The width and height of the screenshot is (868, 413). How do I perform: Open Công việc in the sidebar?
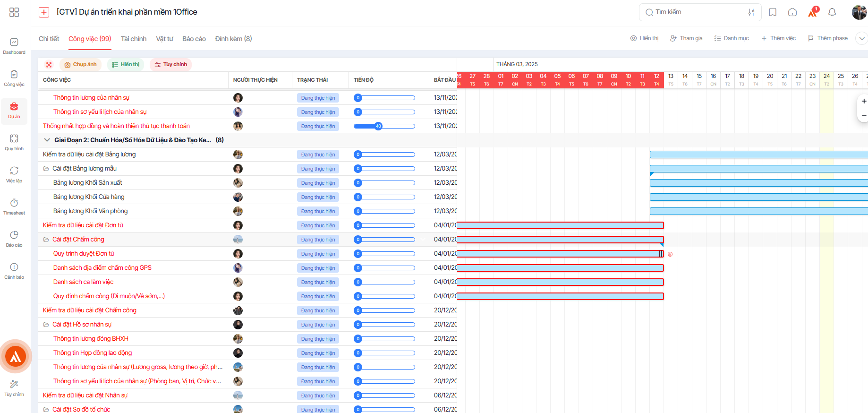[x=14, y=78]
